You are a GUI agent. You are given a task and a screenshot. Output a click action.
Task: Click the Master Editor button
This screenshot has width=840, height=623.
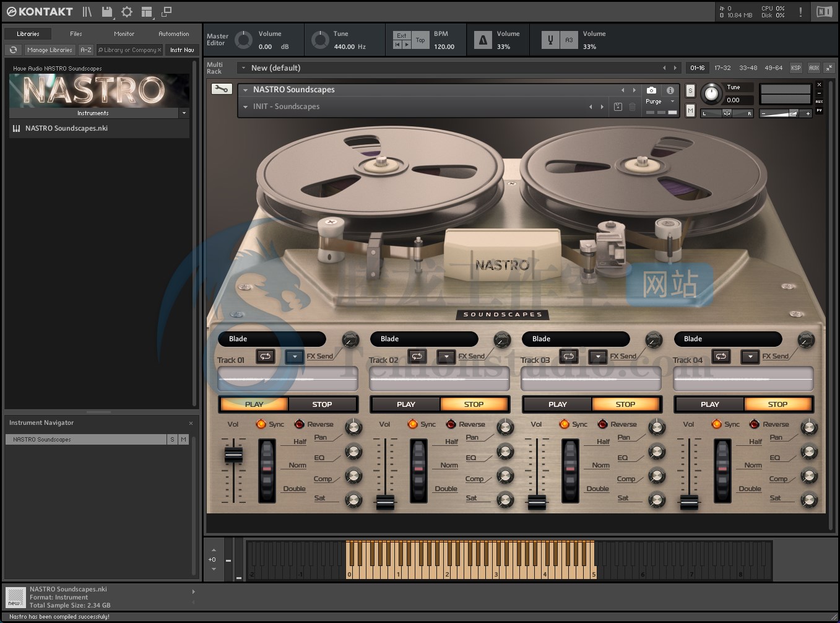217,40
